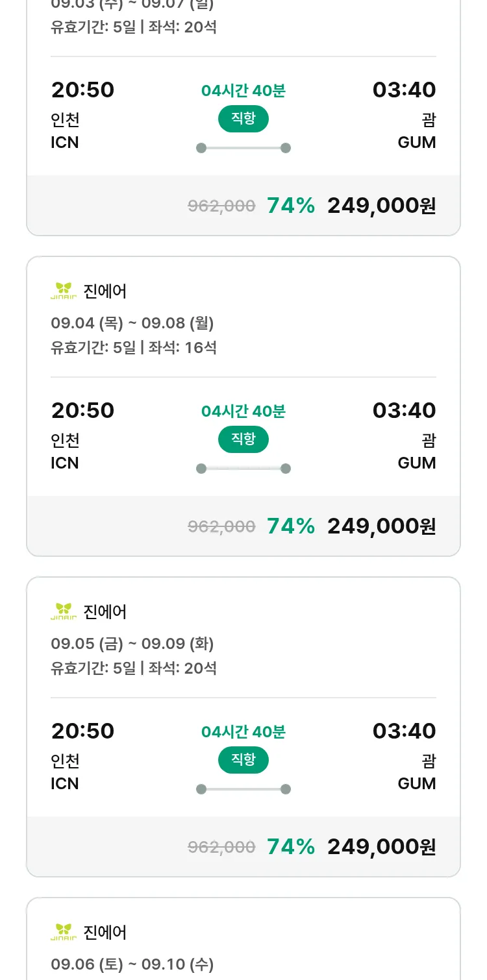Tap the 249,000원 price on the 09.03 (수) flight

pos(381,206)
